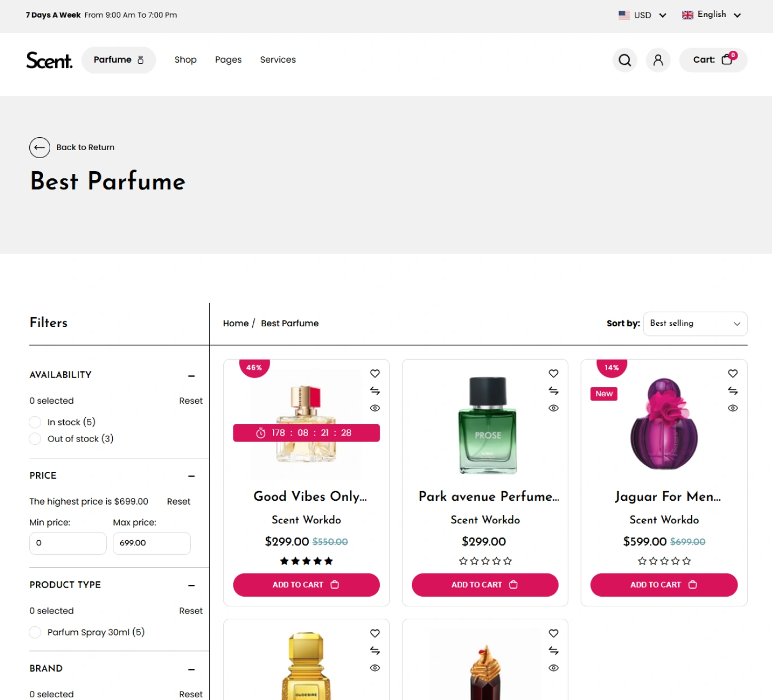The image size is (773, 700).
Task: Reset the price filter
Action: [x=178, y=501]
